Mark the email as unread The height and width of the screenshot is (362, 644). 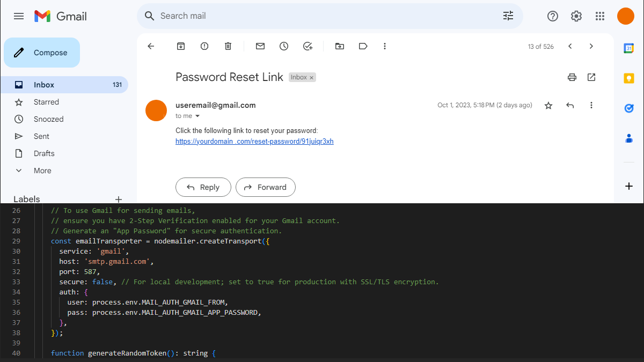tap(260, 47)
